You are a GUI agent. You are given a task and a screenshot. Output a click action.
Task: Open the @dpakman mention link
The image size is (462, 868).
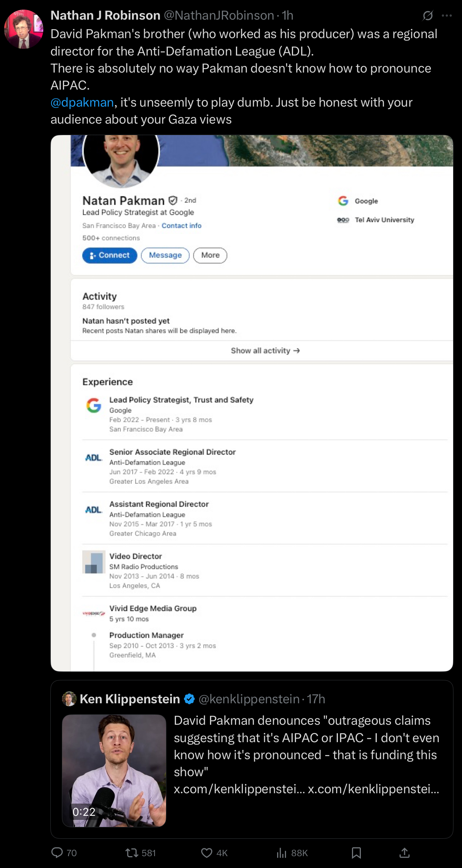click(82, 102)
